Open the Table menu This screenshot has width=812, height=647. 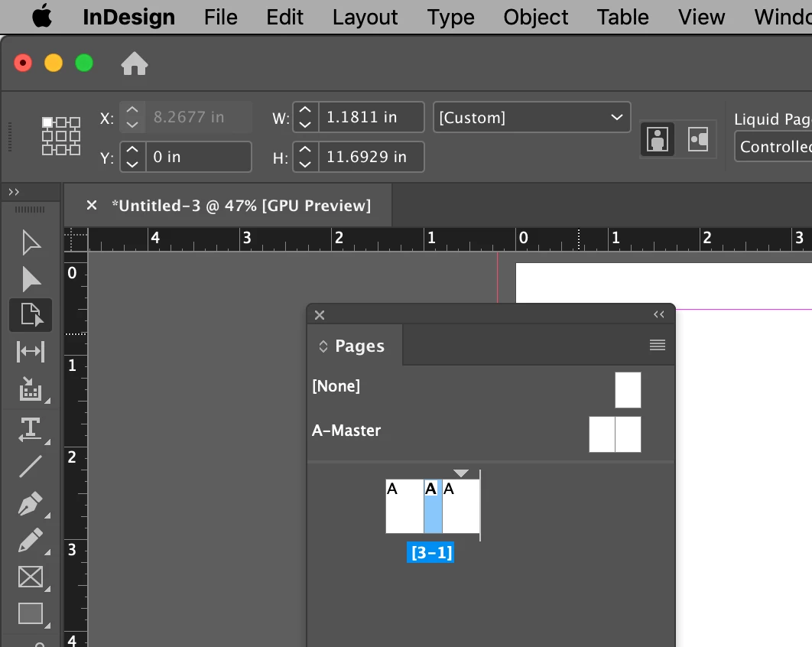click(622, 17)
